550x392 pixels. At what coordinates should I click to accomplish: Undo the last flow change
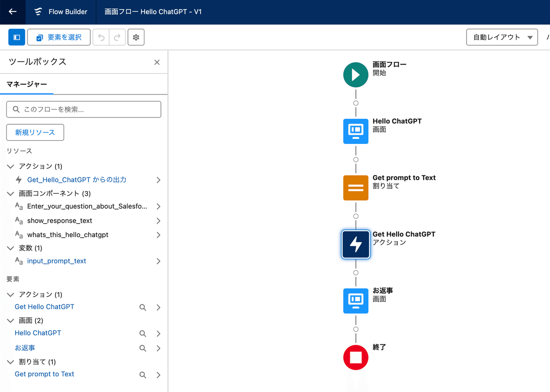[101, 37]
